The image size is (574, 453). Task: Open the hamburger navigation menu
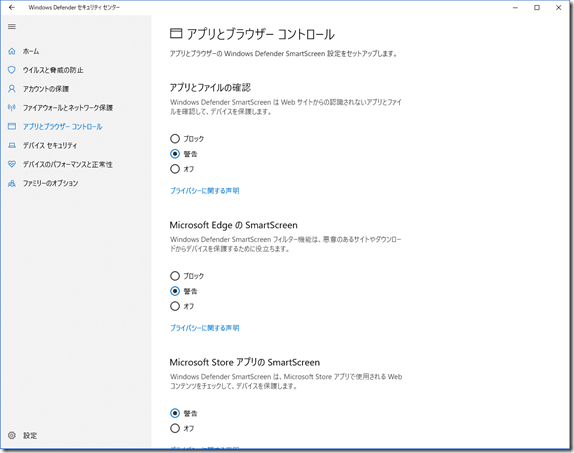pos(12,26)
